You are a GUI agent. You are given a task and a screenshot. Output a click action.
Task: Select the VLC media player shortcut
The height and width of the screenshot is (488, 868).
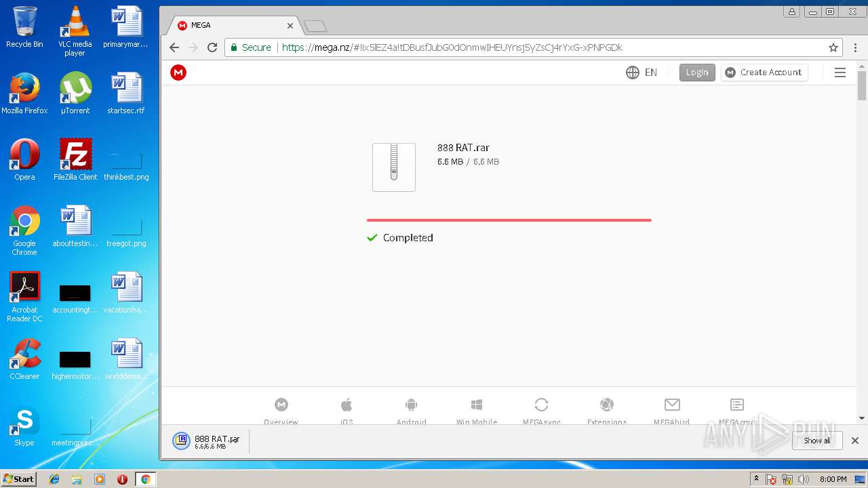click(x=75, y=30)
